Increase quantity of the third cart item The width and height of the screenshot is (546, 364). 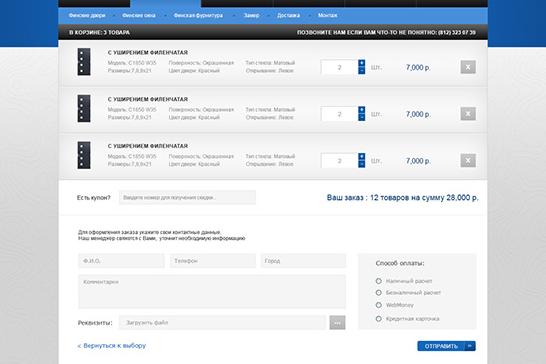pos(361,156)
